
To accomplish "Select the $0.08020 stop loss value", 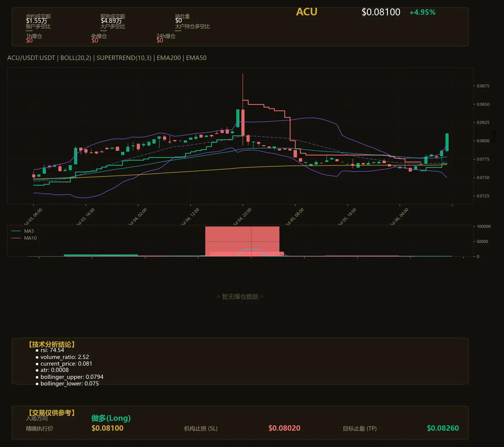I will [284, 428].
